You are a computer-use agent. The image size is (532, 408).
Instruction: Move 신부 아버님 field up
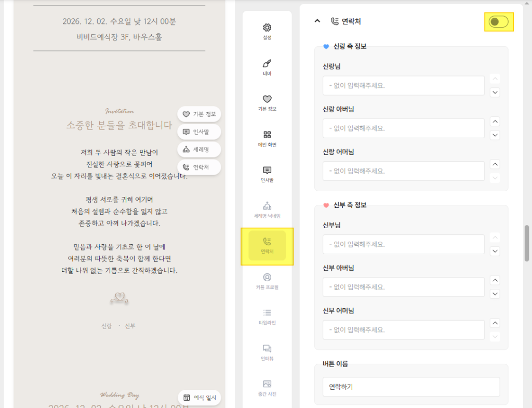[x=495, y=280]
